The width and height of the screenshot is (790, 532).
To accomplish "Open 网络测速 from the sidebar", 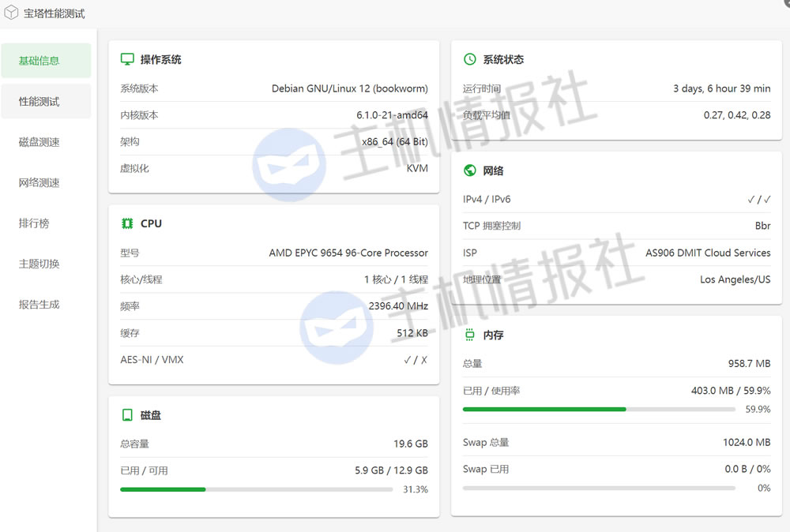I will click(39, 182).
